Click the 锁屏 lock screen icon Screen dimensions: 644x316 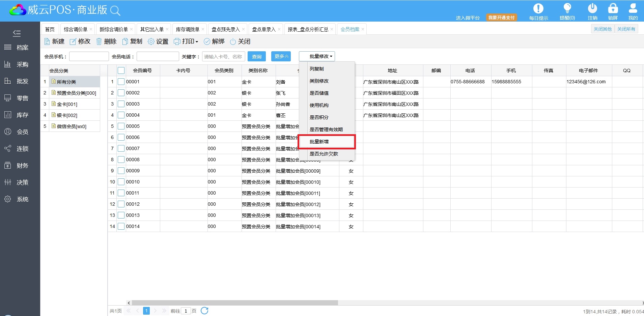613,9
